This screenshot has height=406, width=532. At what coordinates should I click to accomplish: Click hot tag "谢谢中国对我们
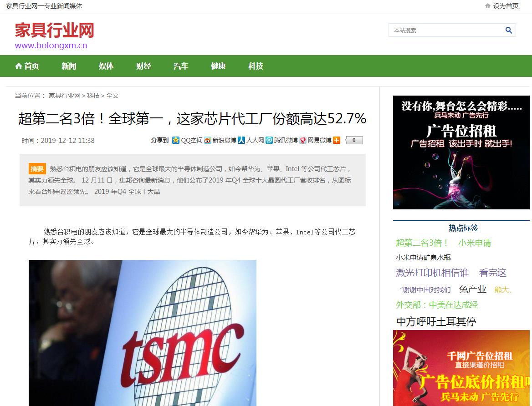click(x=425, y=289)
